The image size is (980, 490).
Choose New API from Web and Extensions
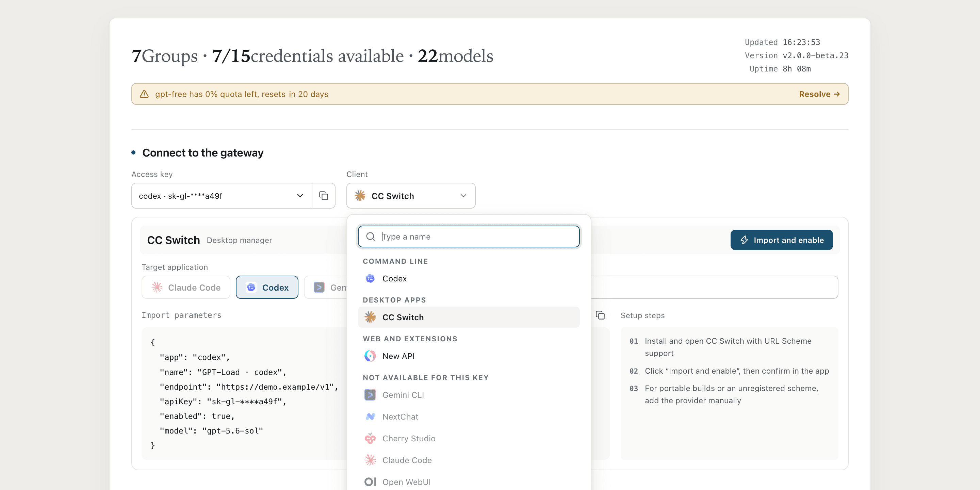[469, 356]
